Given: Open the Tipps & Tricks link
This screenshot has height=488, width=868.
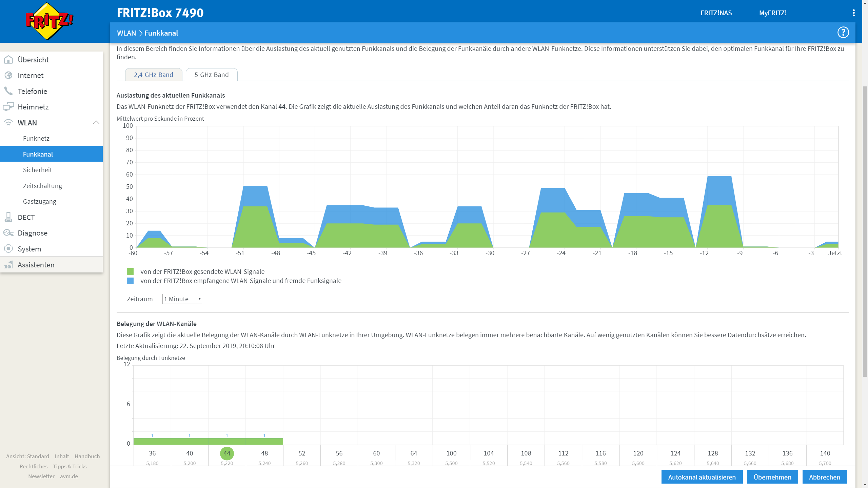Looking at the screenshot, I should [70, 466].
